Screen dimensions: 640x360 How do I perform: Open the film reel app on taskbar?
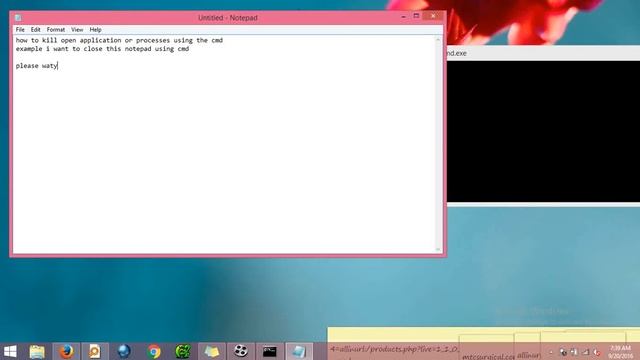(241, 351)
